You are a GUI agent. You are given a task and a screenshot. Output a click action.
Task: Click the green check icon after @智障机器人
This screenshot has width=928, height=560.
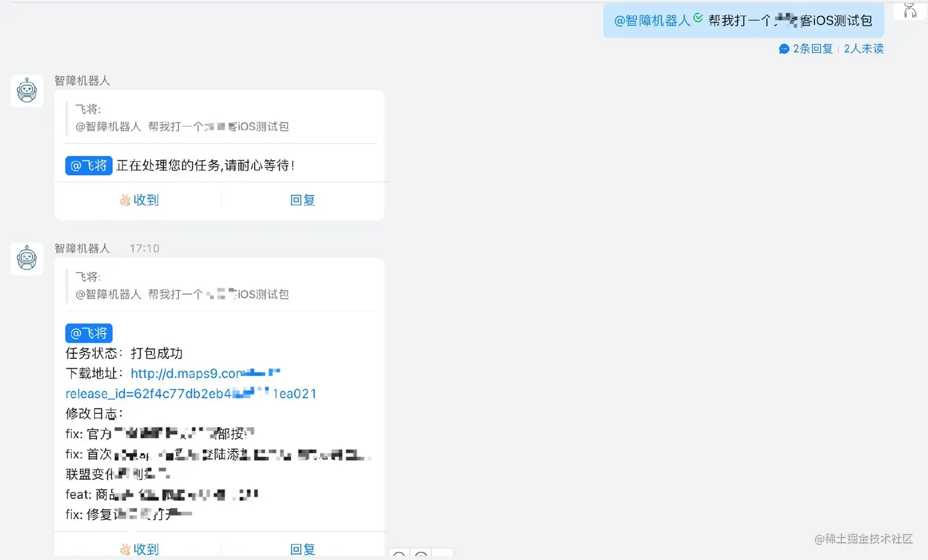[698, 18]
